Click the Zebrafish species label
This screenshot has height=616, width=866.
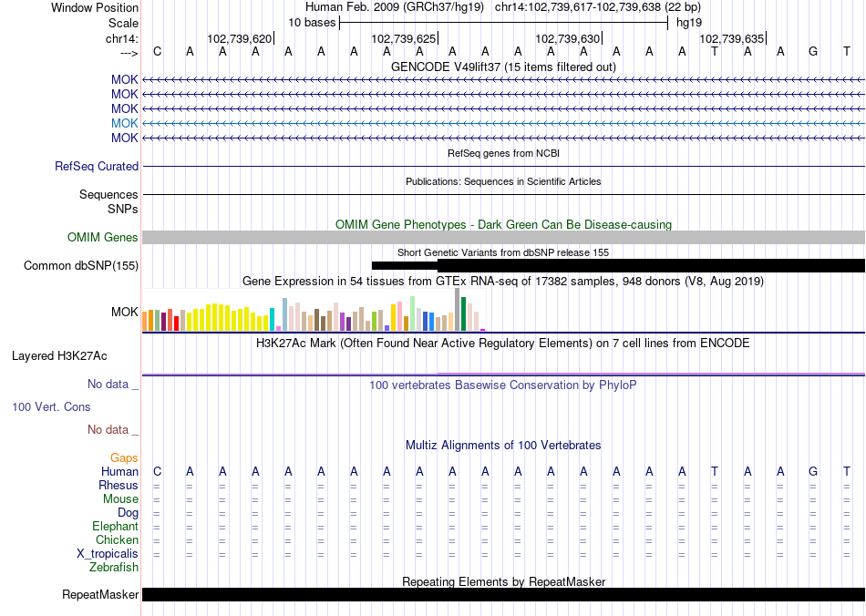(x=114, y=568)
